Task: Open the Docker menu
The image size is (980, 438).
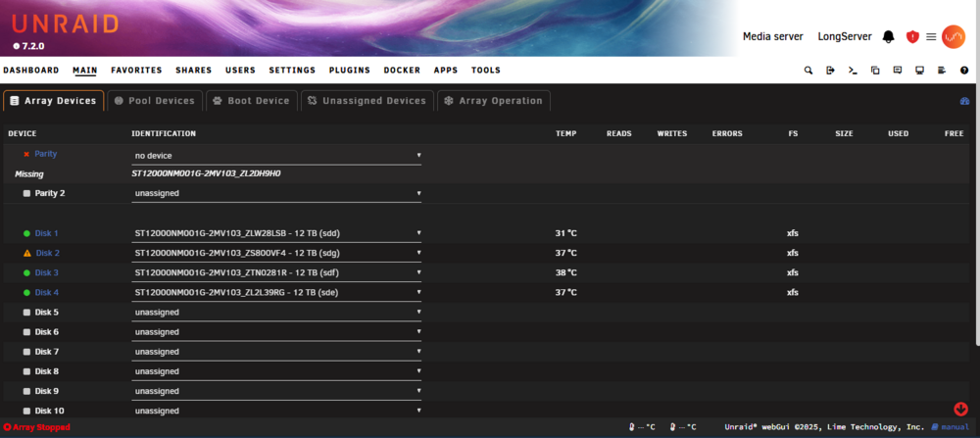Action: pyautogui.click(x=402, y=71)
